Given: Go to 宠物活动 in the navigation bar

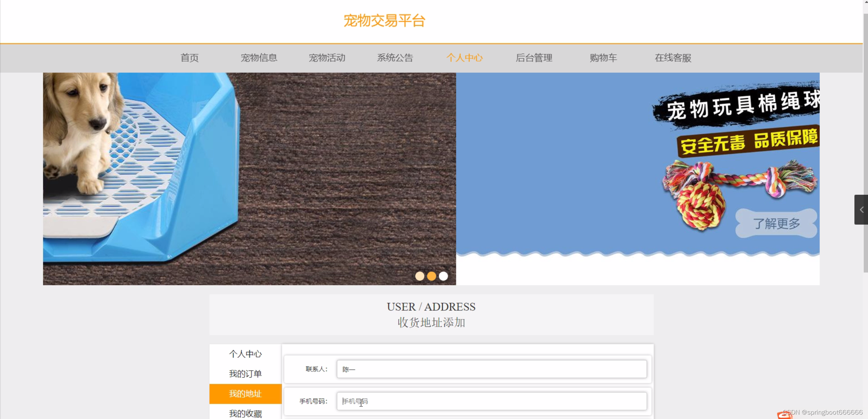Looking at the screenshot, I should 327,58.
